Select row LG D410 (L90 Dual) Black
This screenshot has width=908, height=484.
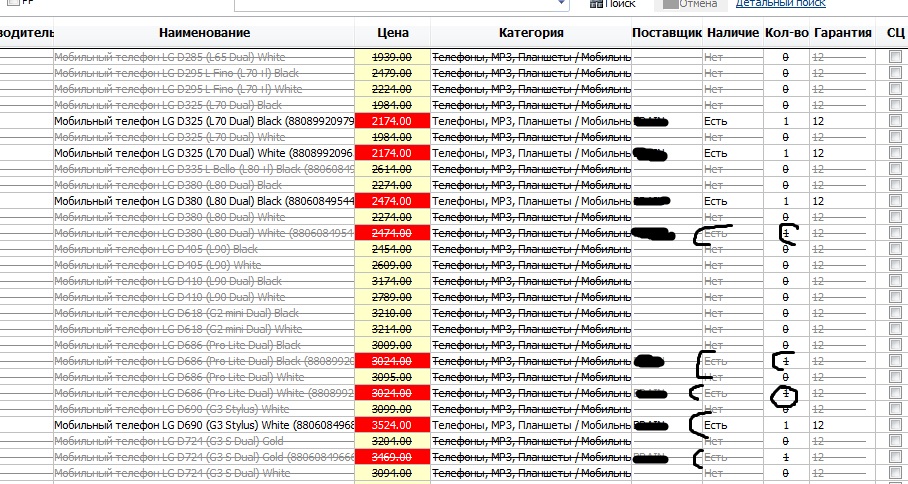(x=454, y=281)
